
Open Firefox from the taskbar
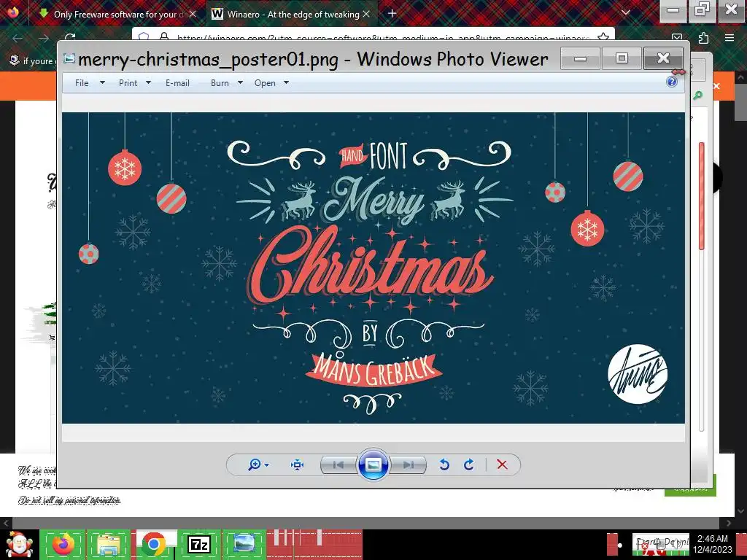tap(63, 544)
